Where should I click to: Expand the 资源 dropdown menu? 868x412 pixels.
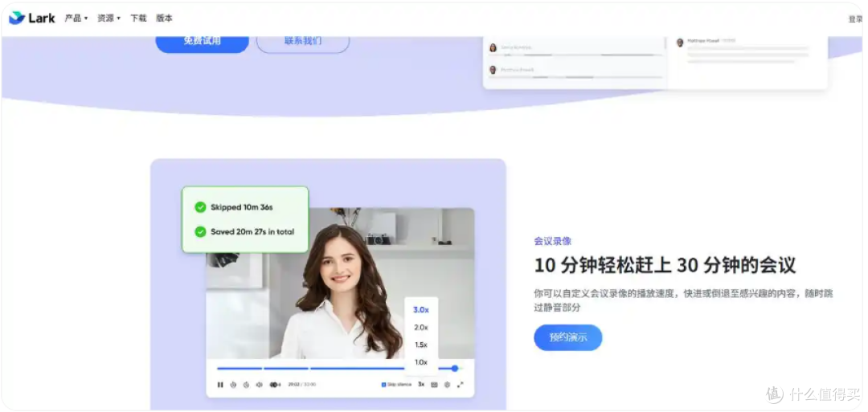pos(109,18)
